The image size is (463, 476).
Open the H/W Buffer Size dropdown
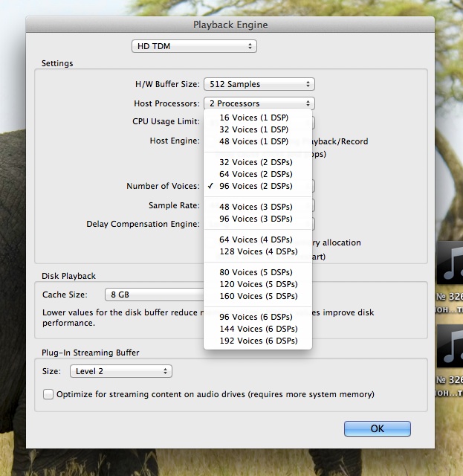tap(259, 84)
